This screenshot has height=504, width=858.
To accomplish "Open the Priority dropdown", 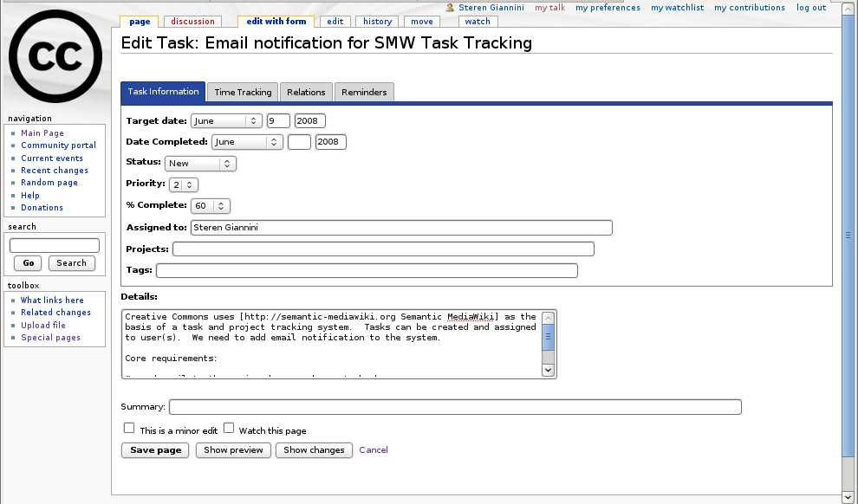I will tap(184, 184).
